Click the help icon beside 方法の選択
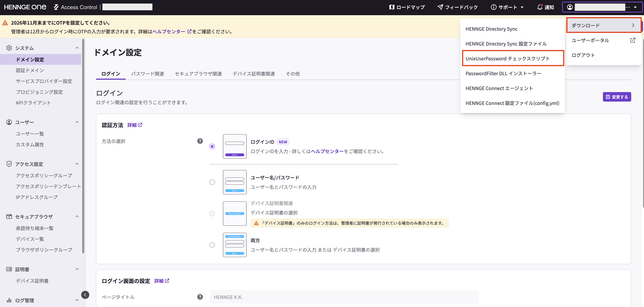 [x=200, y=141]
